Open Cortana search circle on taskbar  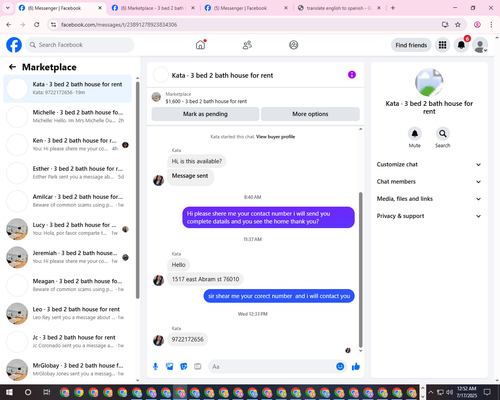coord(28,392)
